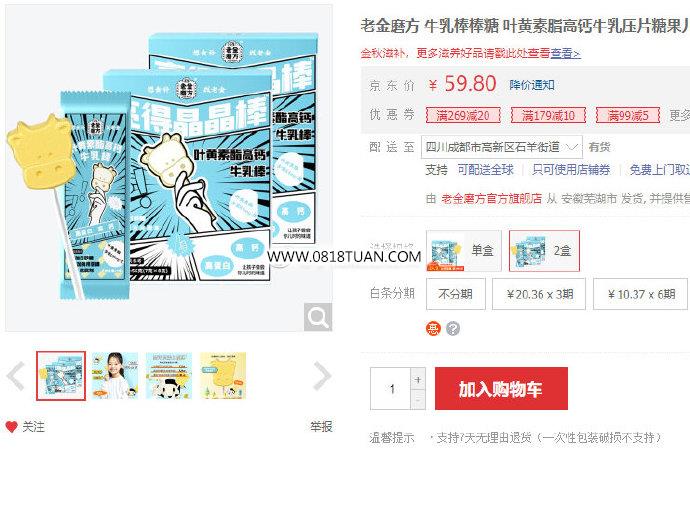Add item with 加入购物车 button
This screenshot has height=515, width=690.
click(501, 389)
